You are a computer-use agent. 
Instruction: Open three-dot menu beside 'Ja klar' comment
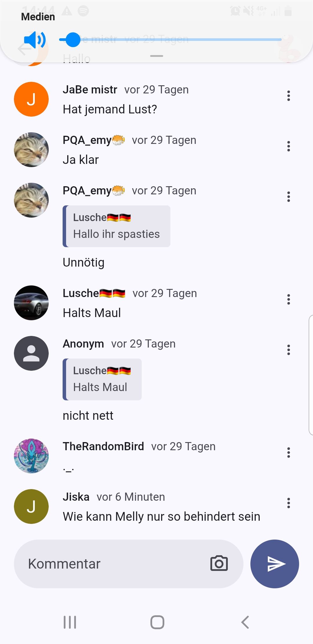point(288,146)
